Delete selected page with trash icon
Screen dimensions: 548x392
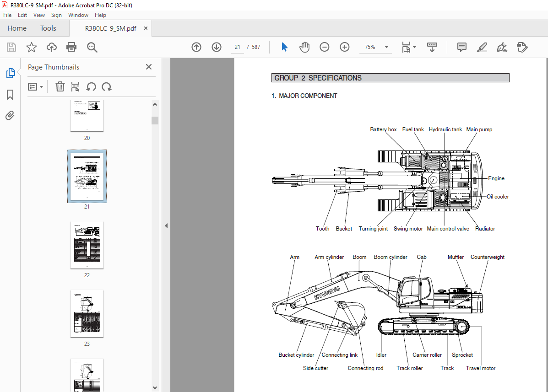(60, 86)
